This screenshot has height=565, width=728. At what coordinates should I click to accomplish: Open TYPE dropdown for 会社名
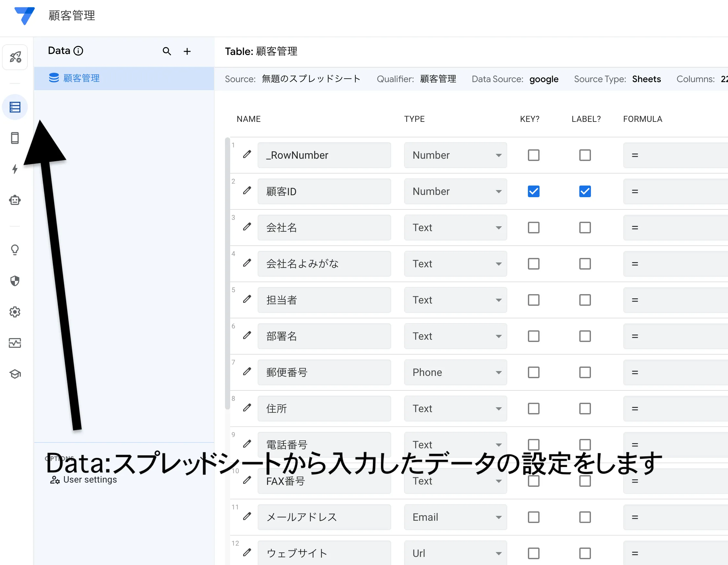455,228
